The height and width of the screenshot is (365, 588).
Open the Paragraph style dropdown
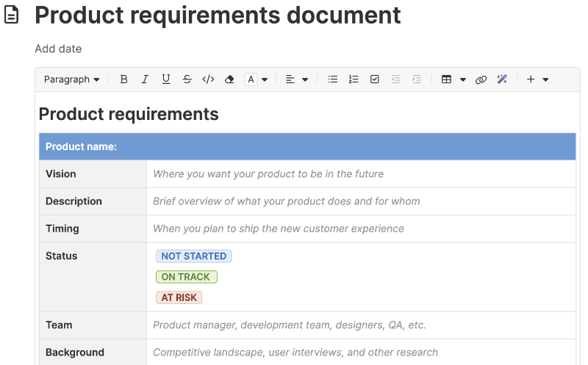tap(71, 79)
